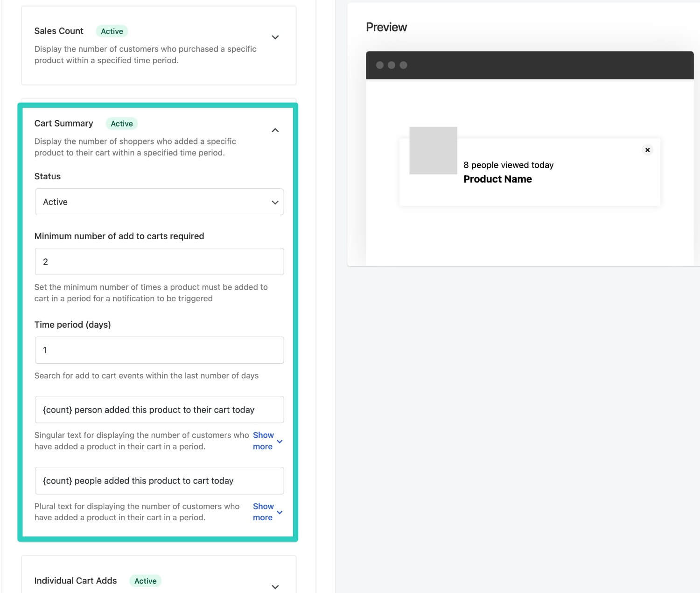The width and height of the screenshot is (700, 593).
Task: Show more for the singular text description
Action: [x=267, y=441]
